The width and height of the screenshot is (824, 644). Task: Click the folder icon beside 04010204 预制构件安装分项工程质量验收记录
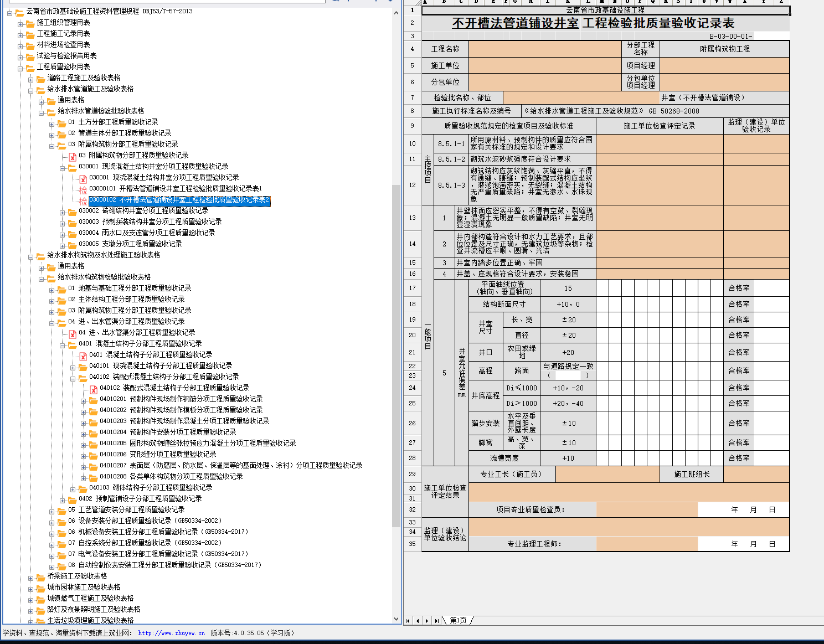(x=93, y=433)
